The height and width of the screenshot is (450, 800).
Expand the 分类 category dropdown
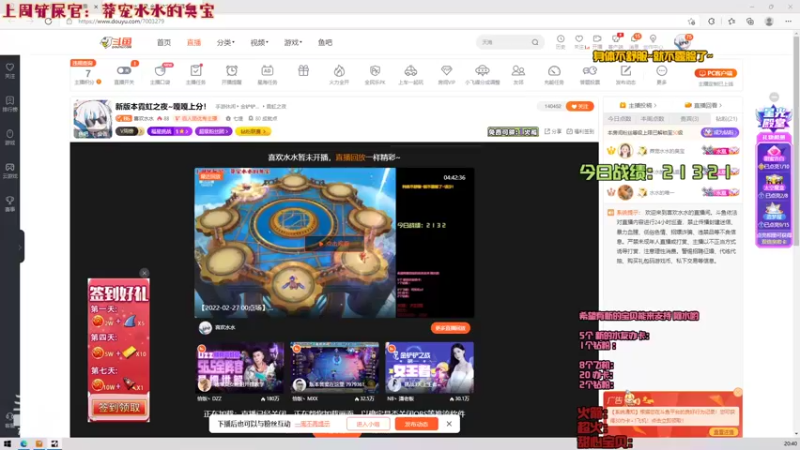click(x=226, y=42)
